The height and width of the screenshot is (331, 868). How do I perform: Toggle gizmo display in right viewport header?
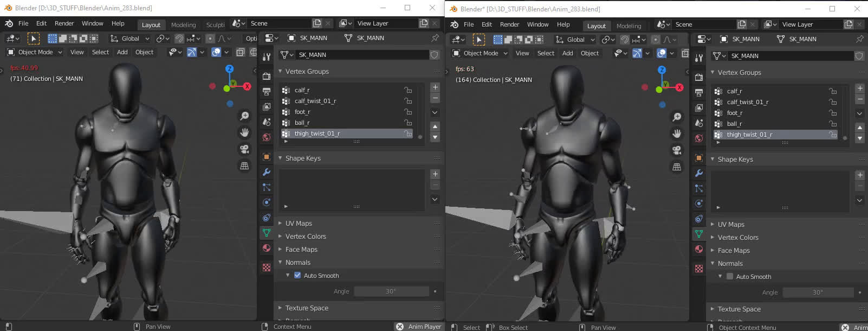[637, 53]
